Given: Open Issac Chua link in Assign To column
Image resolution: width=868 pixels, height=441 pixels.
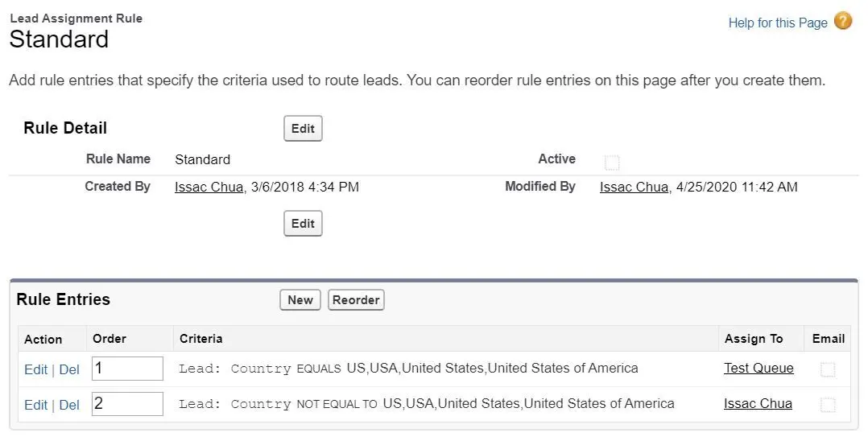Looking at the screenshot, I should [x=758, y=404].
